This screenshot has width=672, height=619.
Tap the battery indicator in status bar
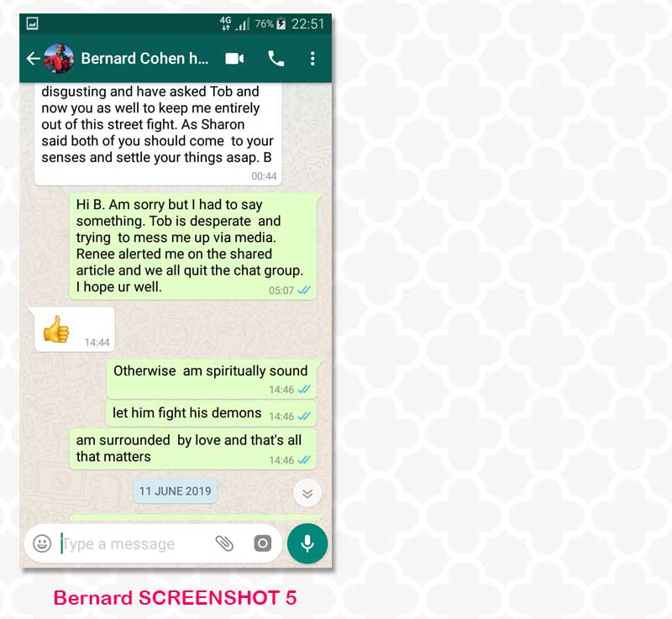click(x=281, y=24)
